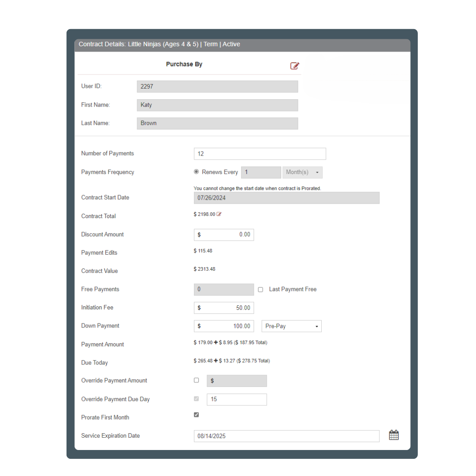Open the Month(s) frequency dropdown
Viewport: 476px width, 476px height.
(x=302, y=172)
